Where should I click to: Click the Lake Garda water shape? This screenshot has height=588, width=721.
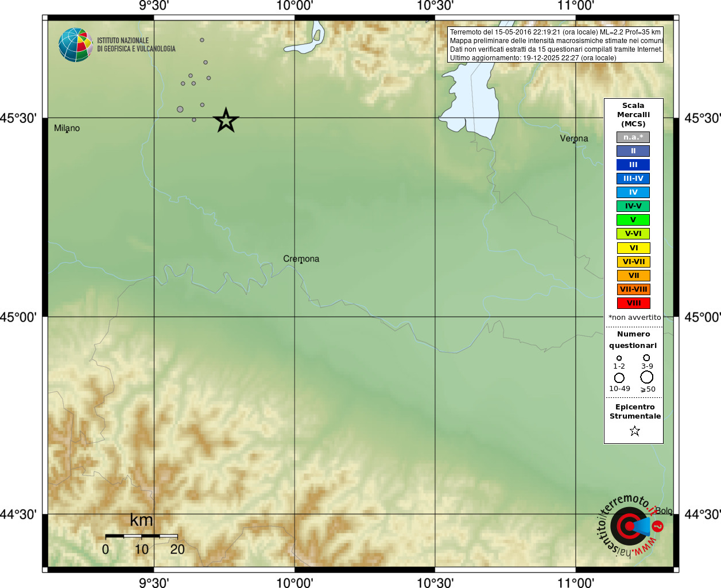tap(472, 98)
